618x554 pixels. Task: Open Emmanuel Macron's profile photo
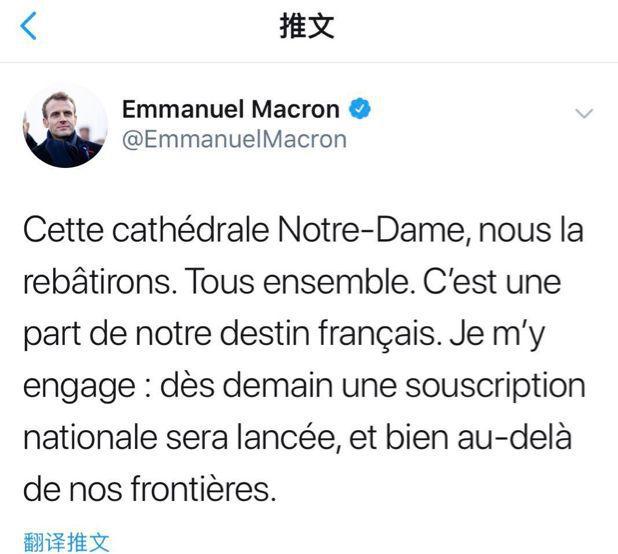tap(65, 125)
